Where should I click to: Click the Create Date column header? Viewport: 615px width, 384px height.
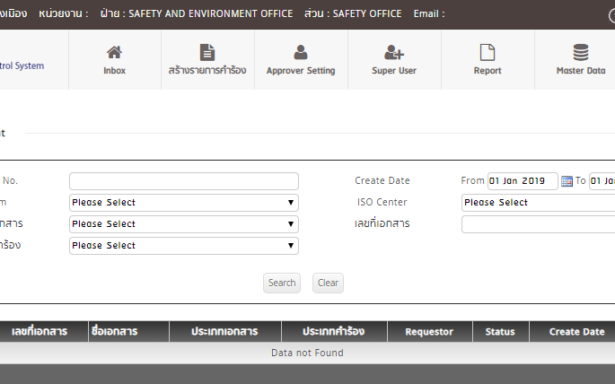[573, 331]
